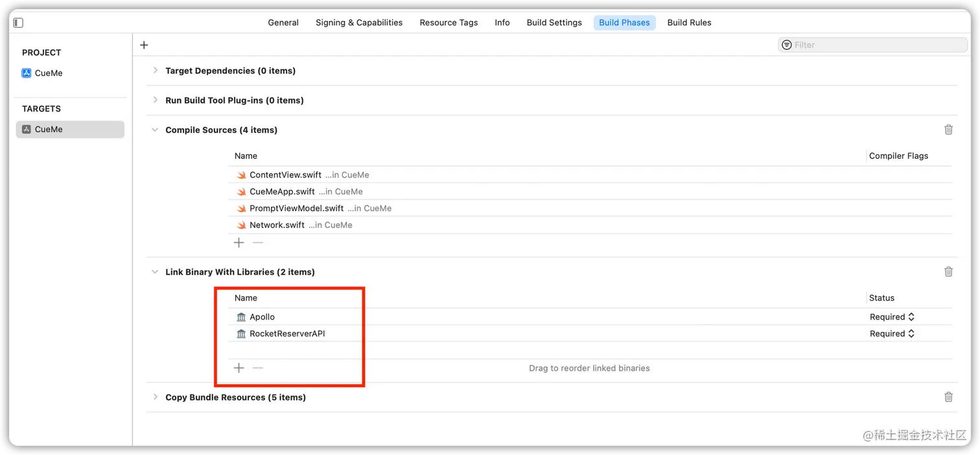Click the library icon beside Apollo

(241, 317)
